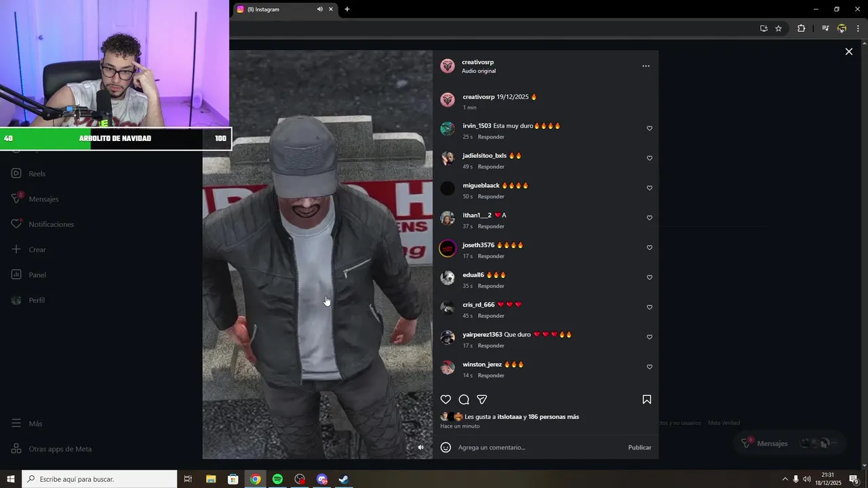Viewport: 868px width, 488px height.
Task: Select the Instagram browser tab
Action: click(285, 9)
